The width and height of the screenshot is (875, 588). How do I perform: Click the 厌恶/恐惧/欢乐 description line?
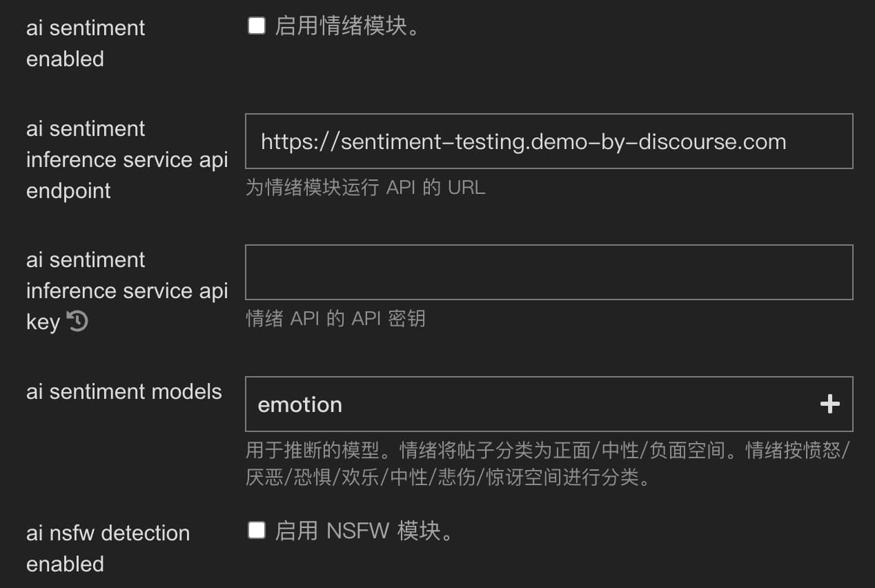pos(448,477)
